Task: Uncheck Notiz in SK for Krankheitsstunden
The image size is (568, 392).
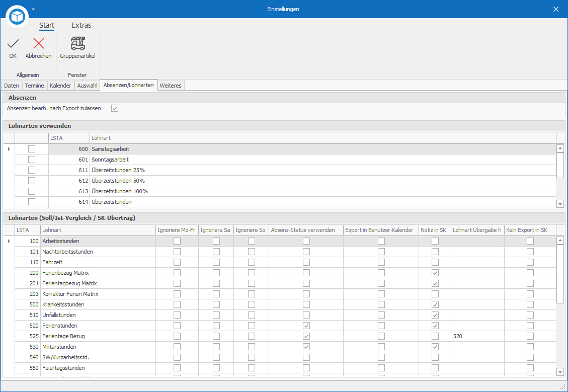Action: coord(435,304)
